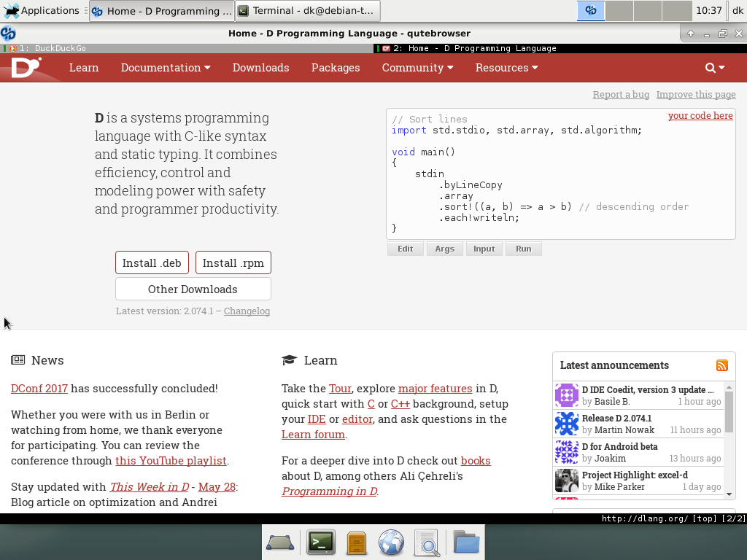Open Programming in D link

point(329,491)
